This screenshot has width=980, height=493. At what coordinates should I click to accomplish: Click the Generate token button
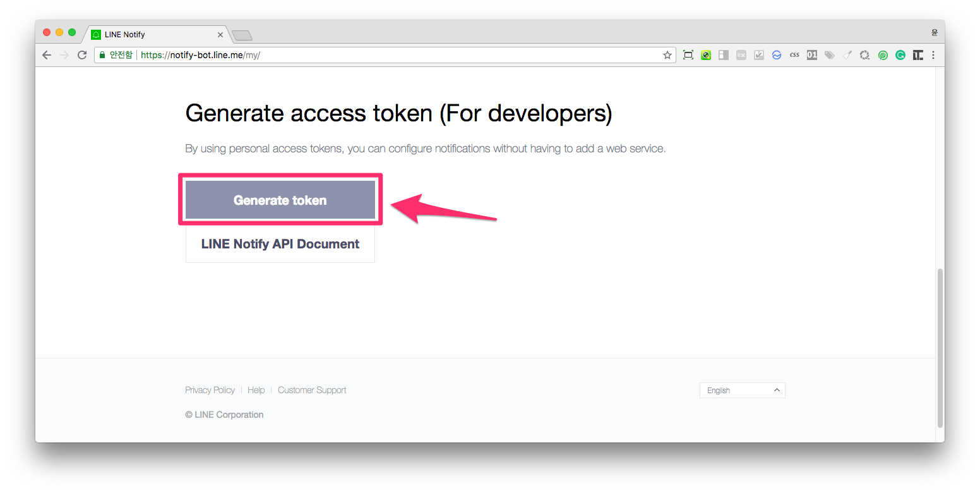pyautogui.click(x=280, y=200)
